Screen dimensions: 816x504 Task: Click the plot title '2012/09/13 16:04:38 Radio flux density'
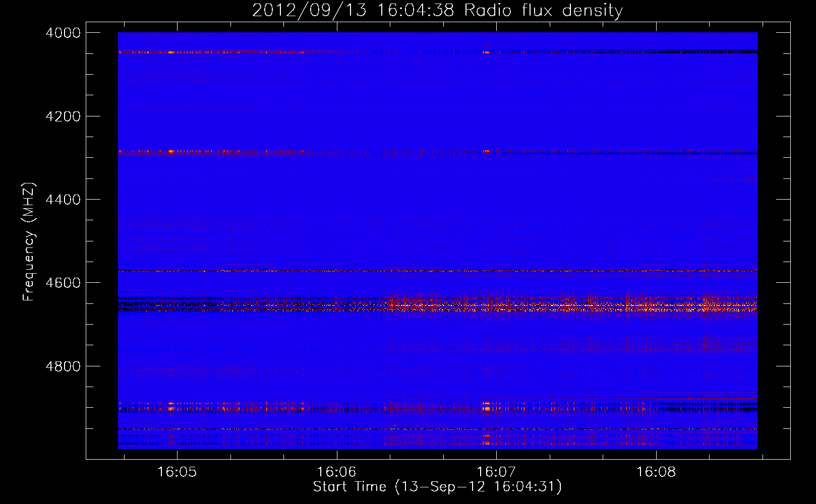click(x=437, y=10)
